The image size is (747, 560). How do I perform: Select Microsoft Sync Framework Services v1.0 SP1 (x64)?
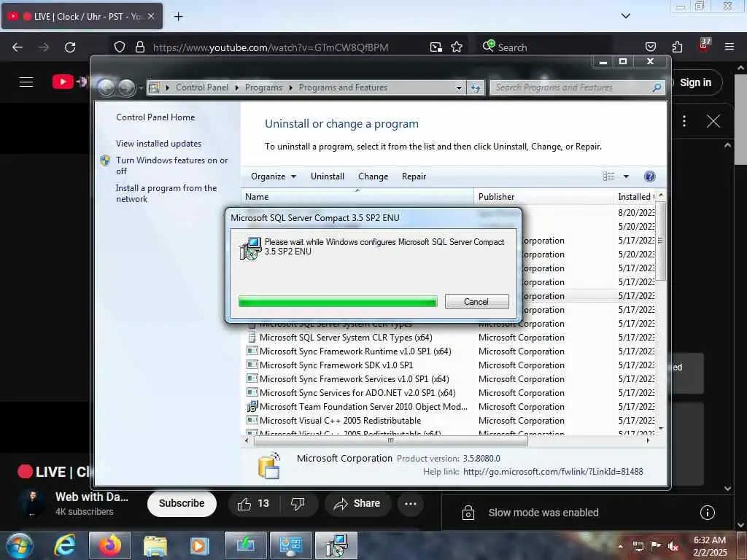coord(354,378)
